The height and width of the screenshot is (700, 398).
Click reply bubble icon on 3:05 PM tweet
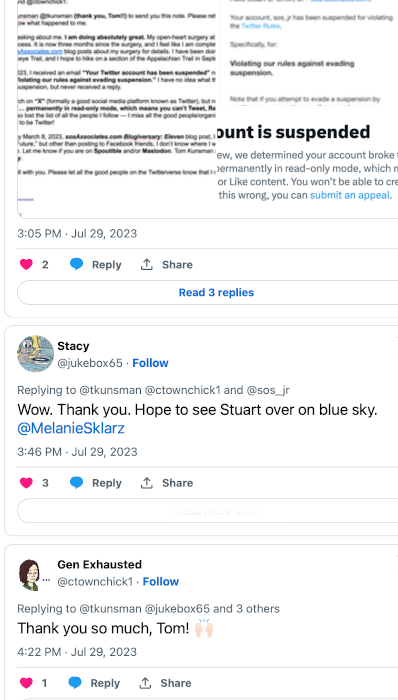coord(76,265)
